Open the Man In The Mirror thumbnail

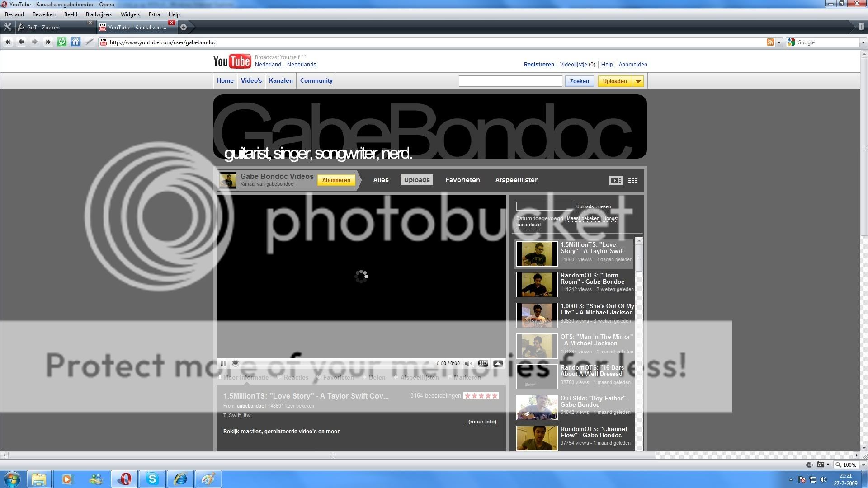click(537, 346)
